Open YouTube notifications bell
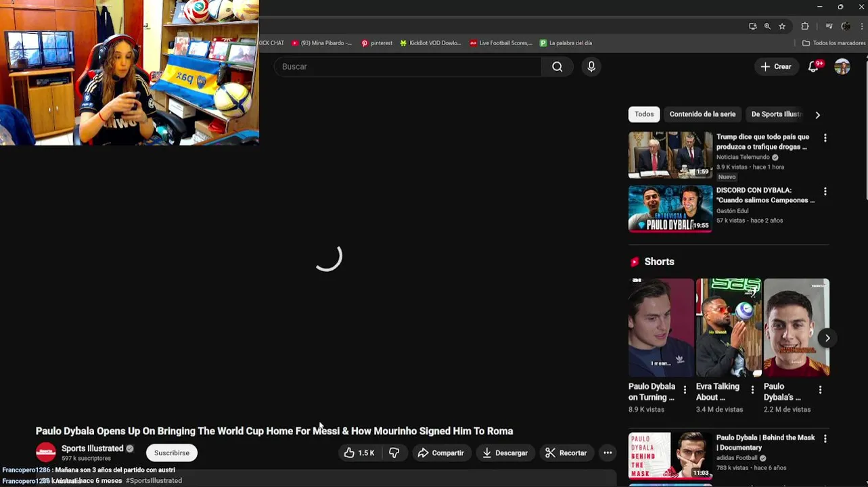The width and height of the screenshot is (868, 487). (x=814, y=66)
